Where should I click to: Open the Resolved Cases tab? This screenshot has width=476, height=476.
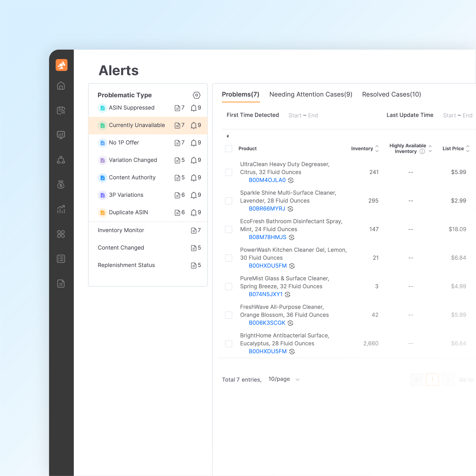391,94
